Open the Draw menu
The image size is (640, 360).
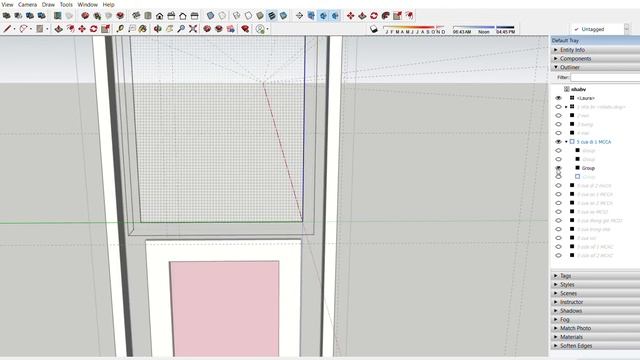tap(48, 4)
